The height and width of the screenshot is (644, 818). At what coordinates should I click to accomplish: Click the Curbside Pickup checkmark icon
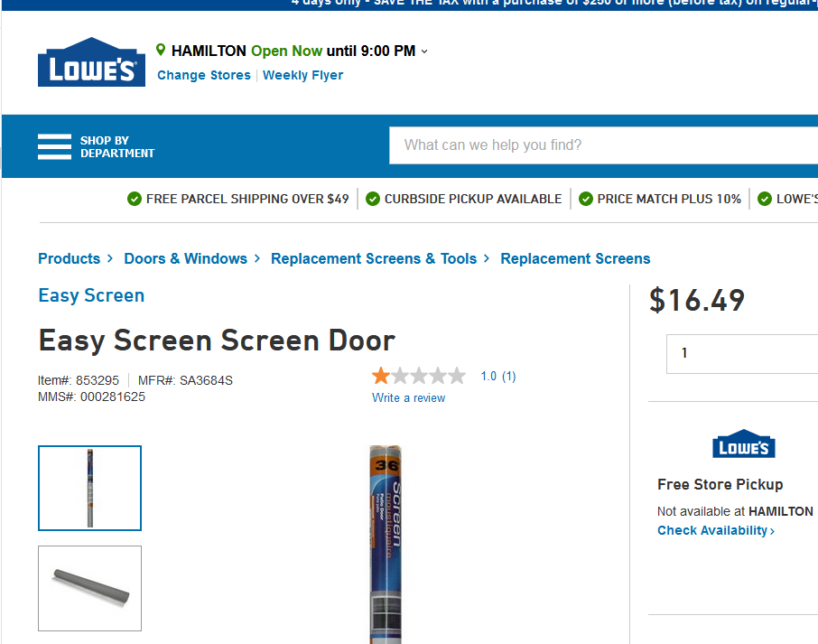tap(373, 199)
